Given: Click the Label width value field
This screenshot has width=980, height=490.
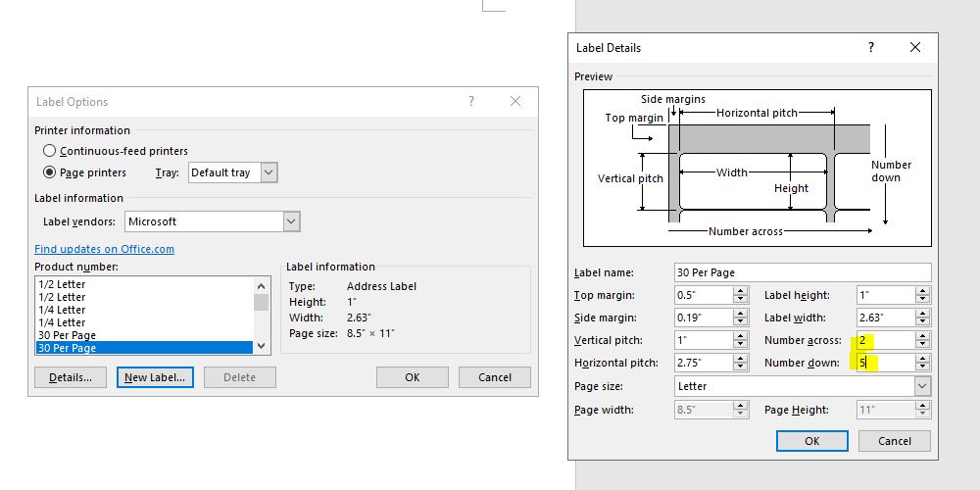Looking at the screenshot, I should [x=886, y=318].
